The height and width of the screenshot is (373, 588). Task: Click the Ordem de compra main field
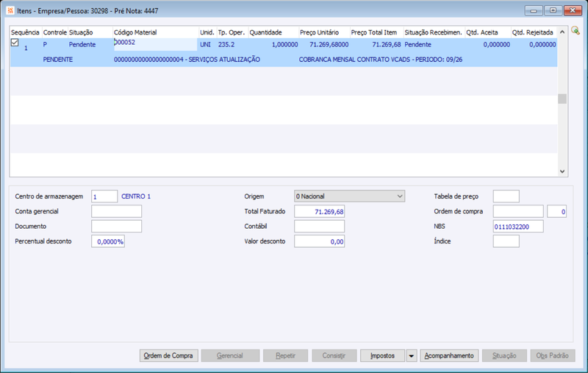(x=518, y=211)
